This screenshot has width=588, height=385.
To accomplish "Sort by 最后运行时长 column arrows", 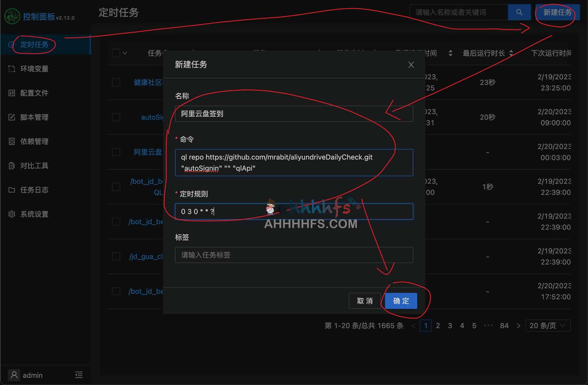I will (x=511, y=53).
